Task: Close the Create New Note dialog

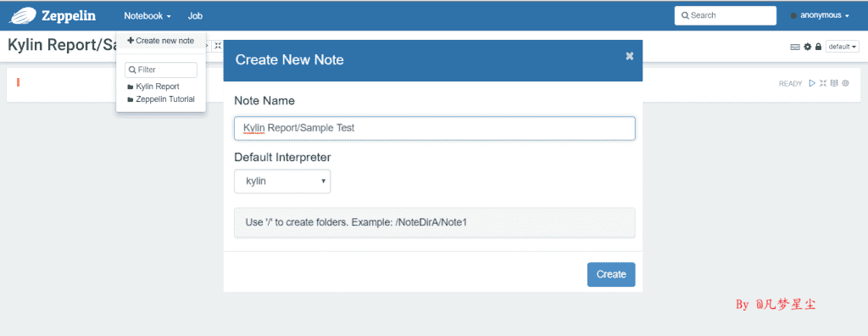Action: coord(630,56)
